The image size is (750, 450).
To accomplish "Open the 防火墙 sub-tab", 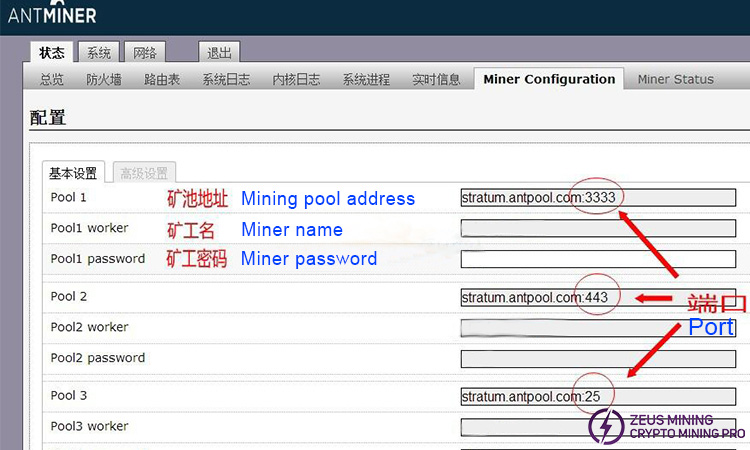I will pyautogui.click(x=103, y=79).
